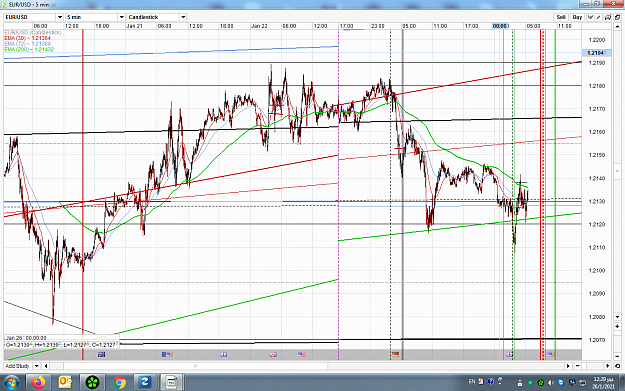Open Google Chrome from the taskbar

click(119, 383)
